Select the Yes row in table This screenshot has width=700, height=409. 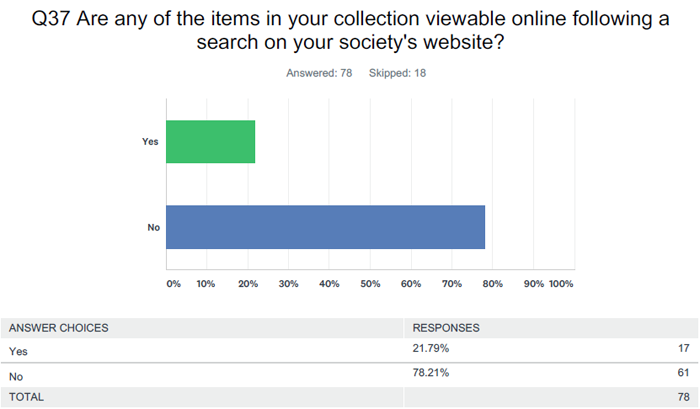click(350, 350)
